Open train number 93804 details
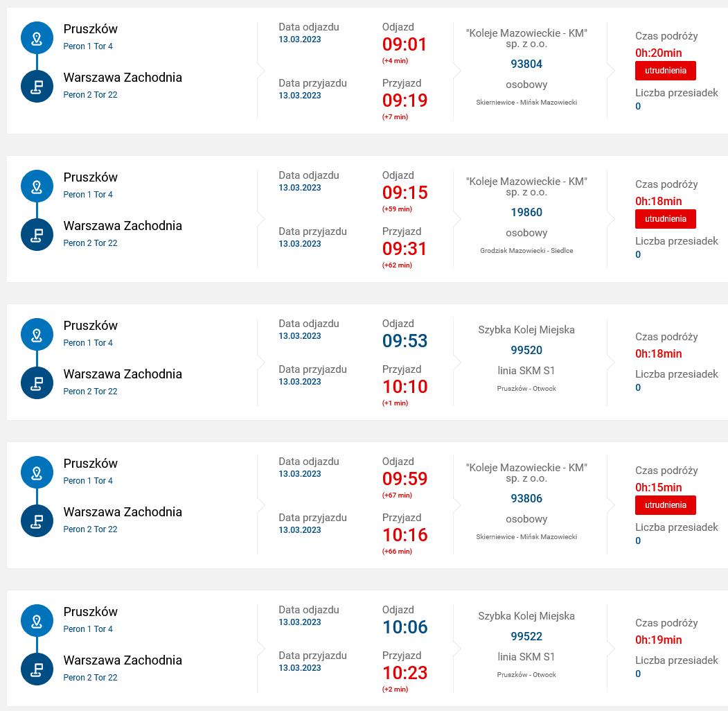Screen dimensions: 728x711 (x=526, y=64)
